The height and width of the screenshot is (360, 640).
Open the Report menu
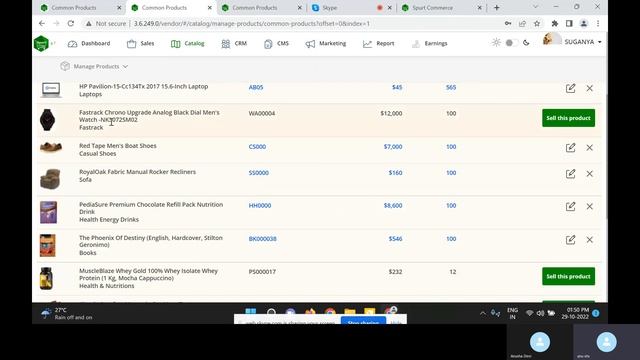(x=378, y=43)
